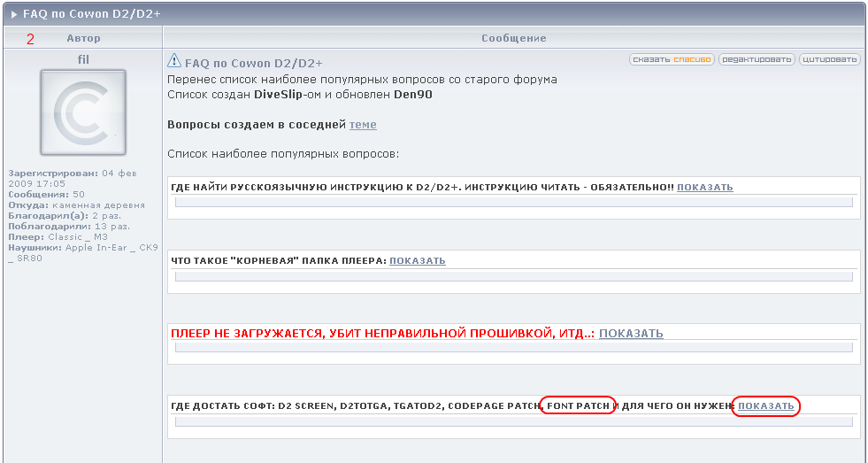868x463 pixels.
Task: Open the user profile link 'fil'
Action: click(x=83, y=59)
